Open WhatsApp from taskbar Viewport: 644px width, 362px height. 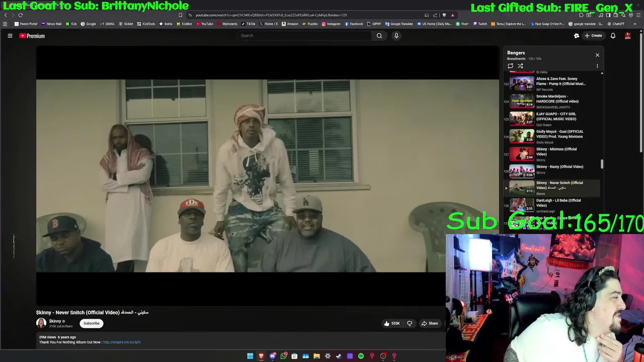point(283,356)
